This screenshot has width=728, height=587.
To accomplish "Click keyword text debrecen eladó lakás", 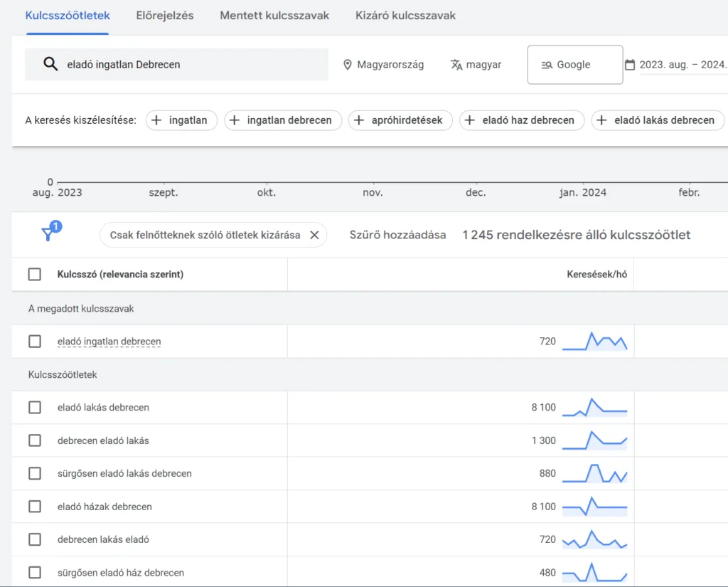I will (103, 440).
